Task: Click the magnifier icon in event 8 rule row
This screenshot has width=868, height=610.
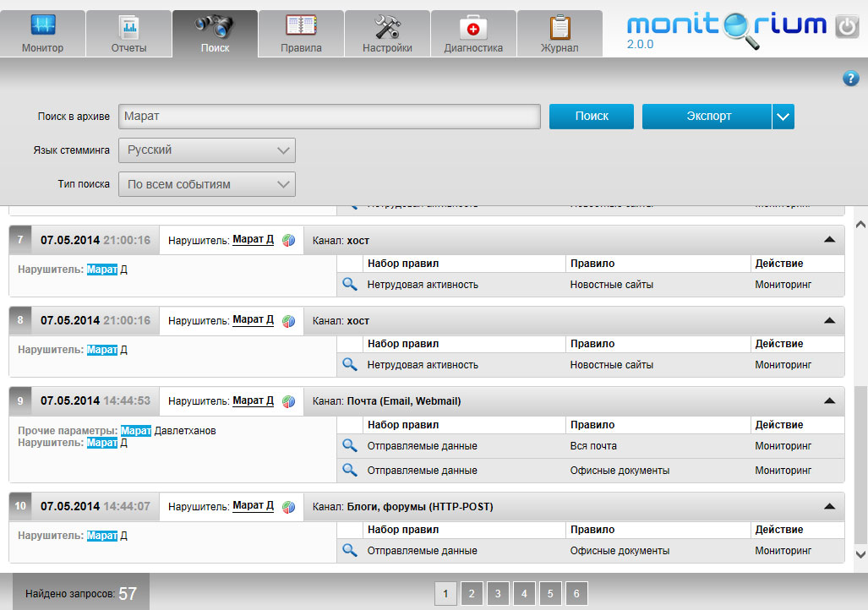Action: pyautogui.click(x=350, y=365)
